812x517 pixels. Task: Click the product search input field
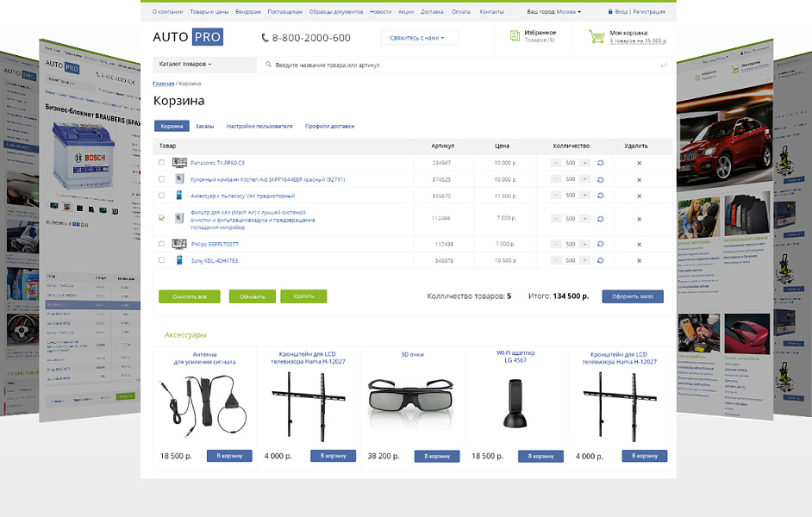pyautogui.click(x=457, y=65)
